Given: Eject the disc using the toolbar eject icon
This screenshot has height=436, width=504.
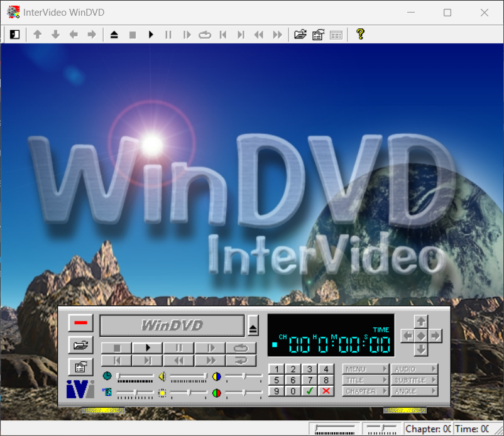Looking at the screenshot, I should 114,35.
